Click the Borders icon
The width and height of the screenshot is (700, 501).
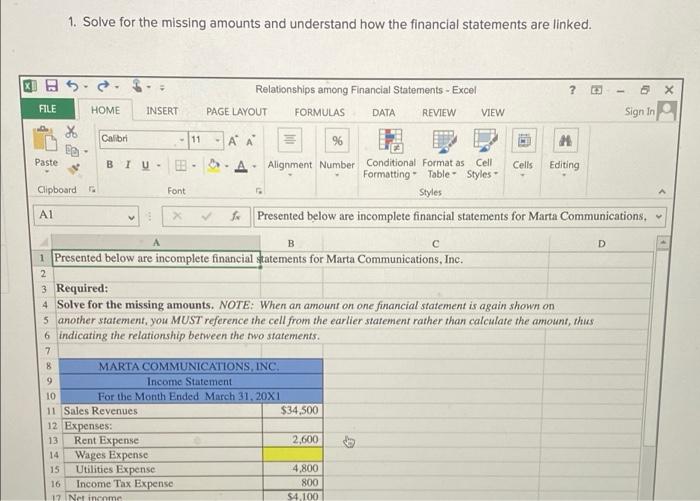point(180,166)
